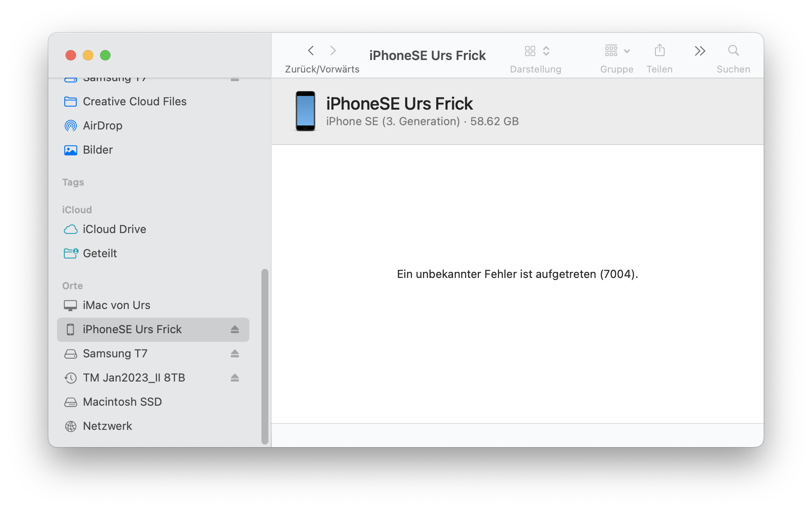Select iPhoneSE Urs Frick in sidebar
The width and height of the screenshot is (812, 511).
pos(153,330)
